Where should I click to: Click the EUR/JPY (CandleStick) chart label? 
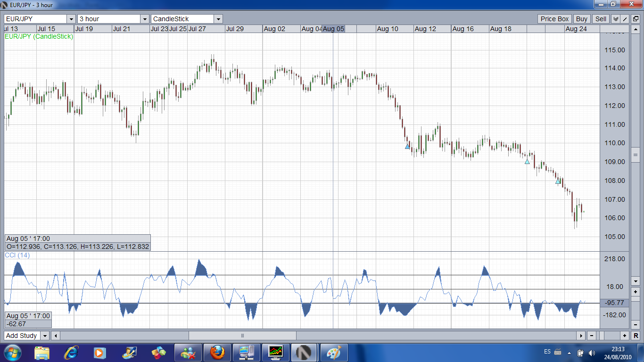click(x=39, y=36)
